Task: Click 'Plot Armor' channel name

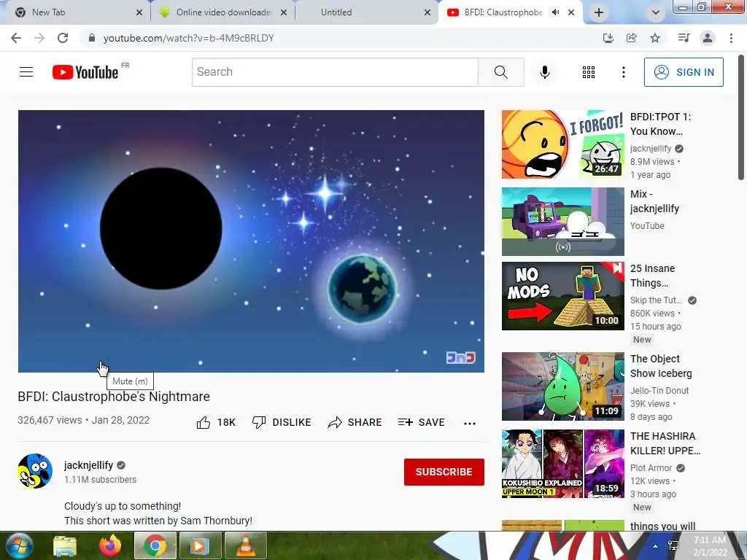Action: (651, 467)
